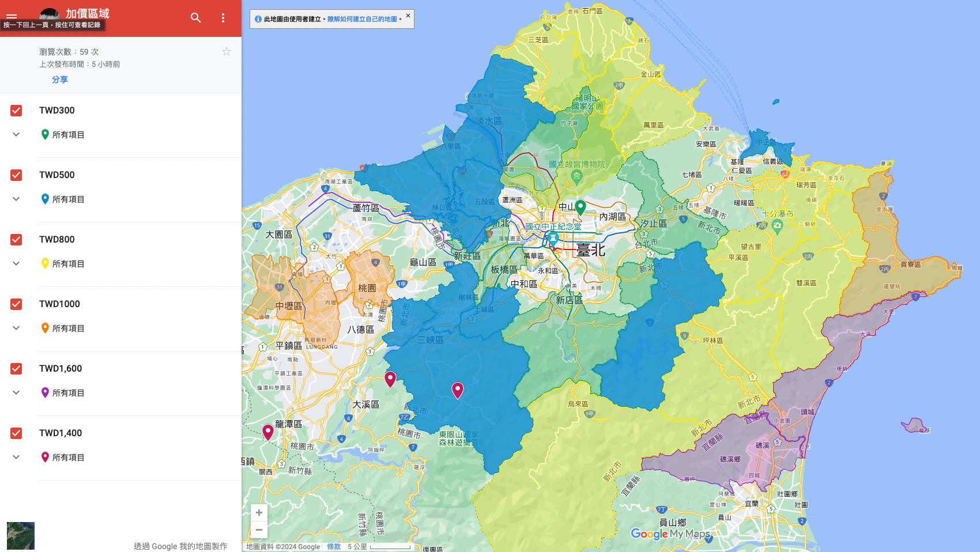This screenshot has height=552, width=980.
Task: Uncheck the TWD1,600 layer
Action: (x=16, y=369)
